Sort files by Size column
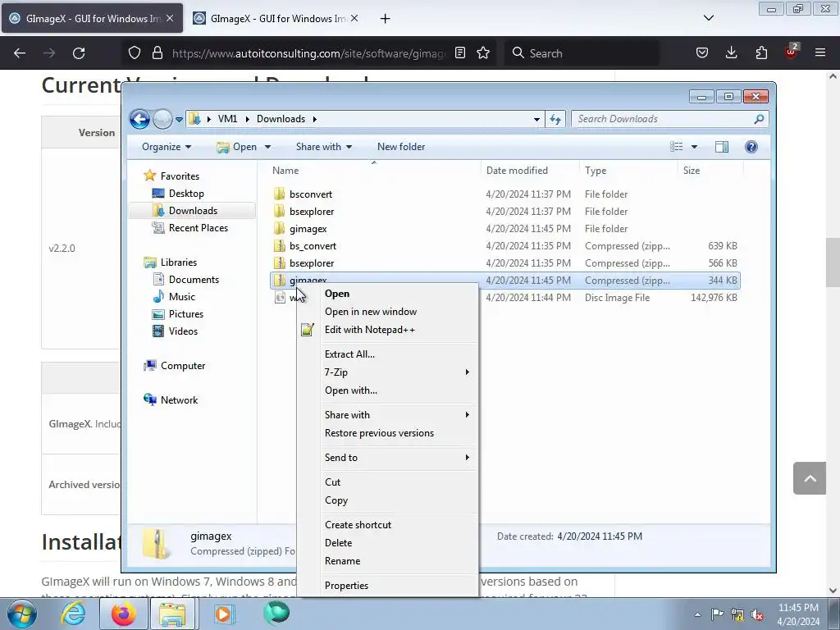 point(691,171)
